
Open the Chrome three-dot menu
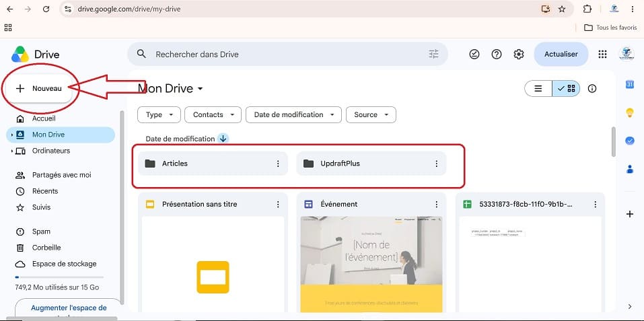[x=633, y=9]
